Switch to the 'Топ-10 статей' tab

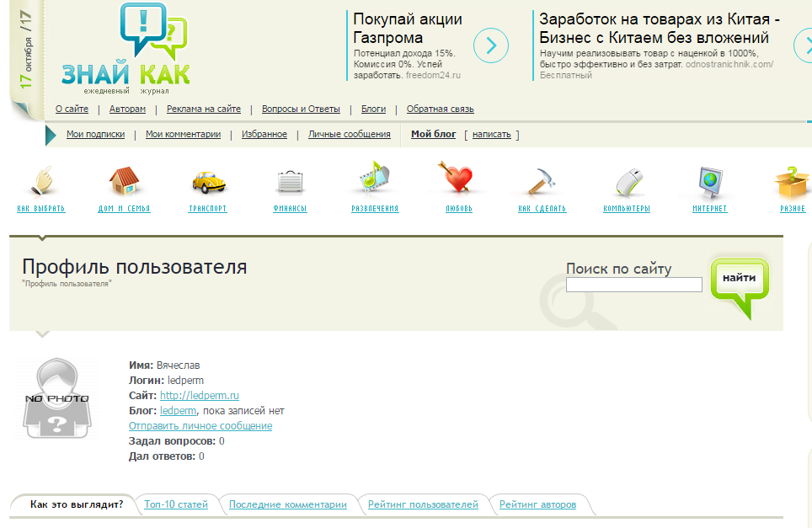[176, 505]
